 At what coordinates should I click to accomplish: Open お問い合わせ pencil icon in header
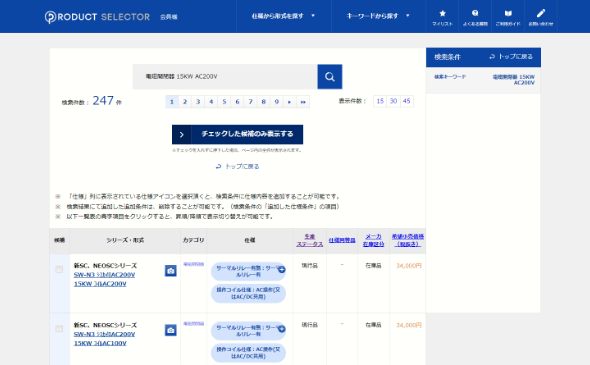point(541,17)
